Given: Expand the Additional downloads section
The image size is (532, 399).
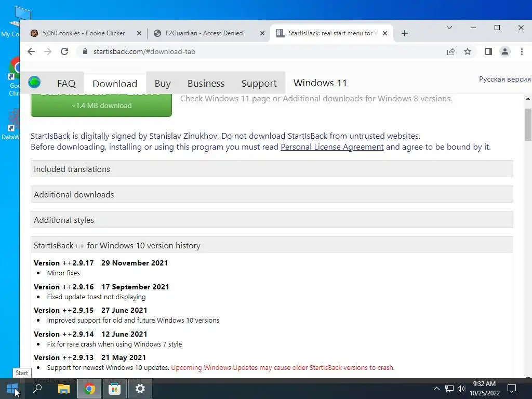Looking at the screenshot, I should (272, 194).
